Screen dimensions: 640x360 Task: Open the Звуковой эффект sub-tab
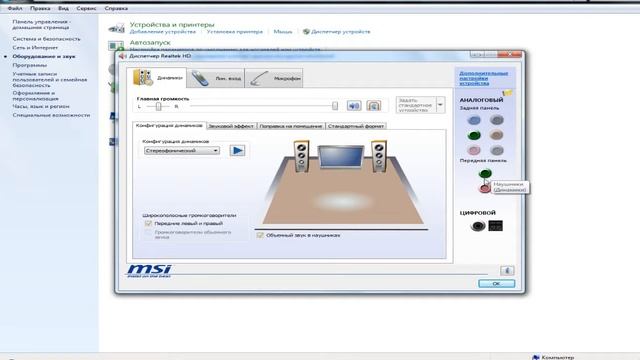pyautogui.click(x=231, y=126)
